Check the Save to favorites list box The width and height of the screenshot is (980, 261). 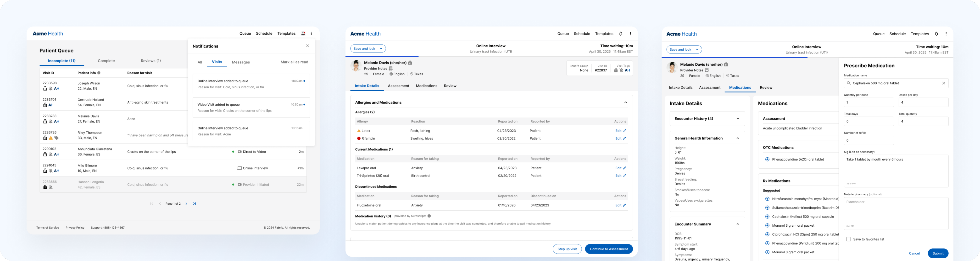pos(848,239)
